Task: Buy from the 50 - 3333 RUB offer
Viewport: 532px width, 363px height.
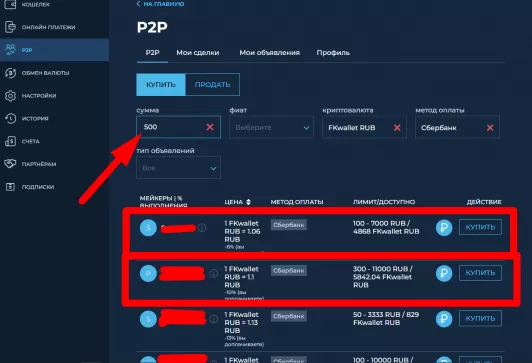Action: click(x=480, y=318)
